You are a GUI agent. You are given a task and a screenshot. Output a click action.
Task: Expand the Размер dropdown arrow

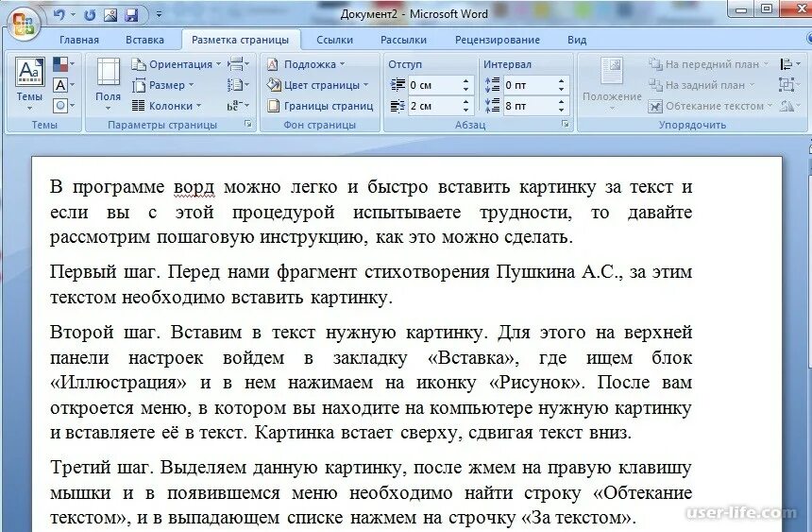pos(191,85)
